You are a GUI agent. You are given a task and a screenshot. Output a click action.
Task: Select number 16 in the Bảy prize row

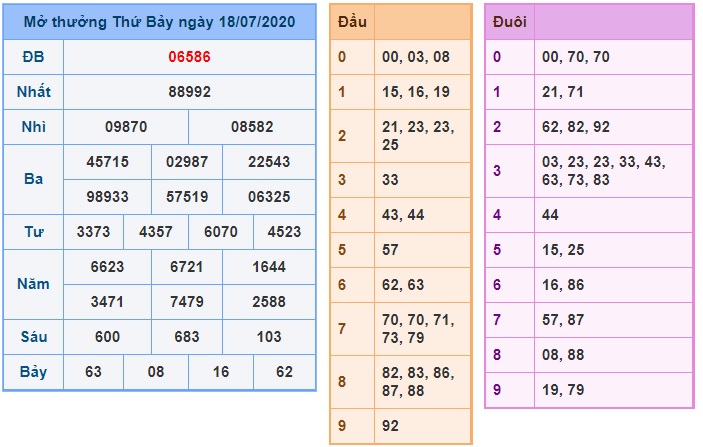coord(221,372)
